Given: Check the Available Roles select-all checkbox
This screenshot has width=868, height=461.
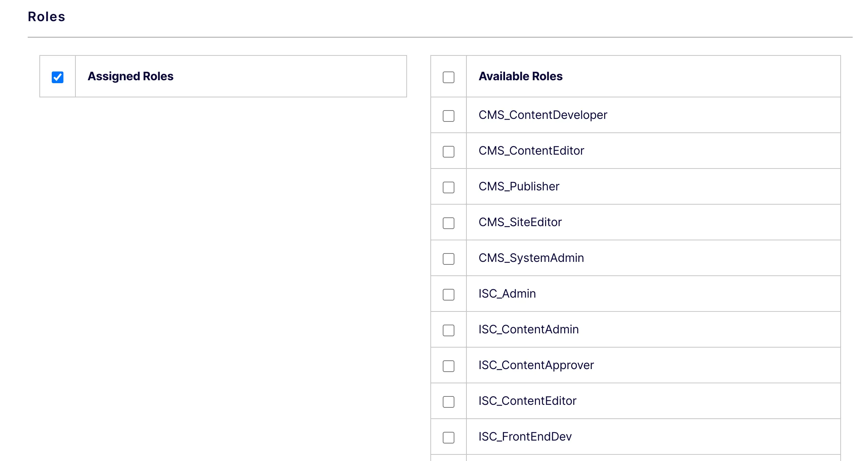Looking at the screenshot, I should click(x=449, y=77).
